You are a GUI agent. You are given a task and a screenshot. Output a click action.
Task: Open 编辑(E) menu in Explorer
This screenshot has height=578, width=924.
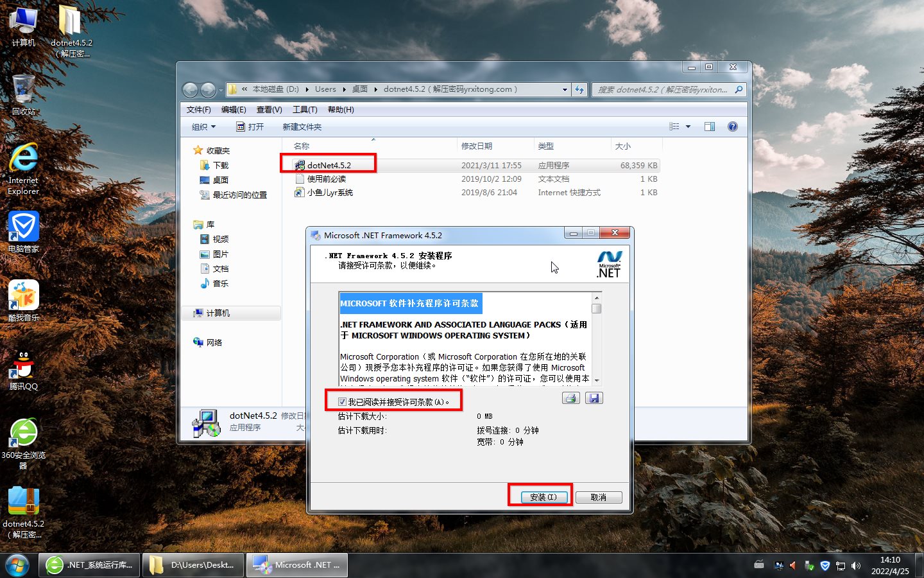234,110
